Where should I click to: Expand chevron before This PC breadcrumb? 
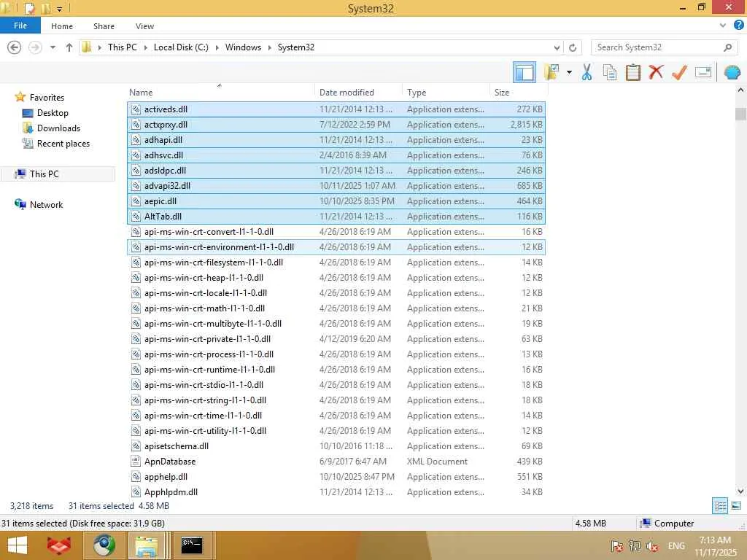(99, 47)
